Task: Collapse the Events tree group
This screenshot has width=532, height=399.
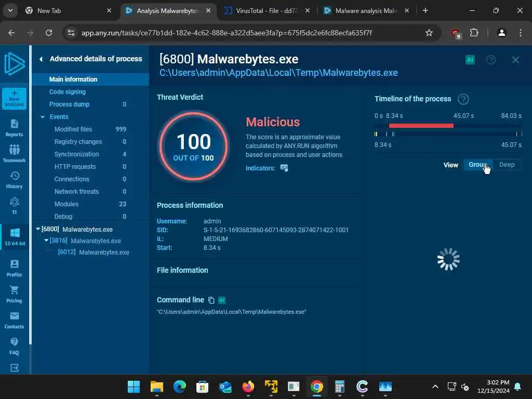Action: (x=43, y=117)
